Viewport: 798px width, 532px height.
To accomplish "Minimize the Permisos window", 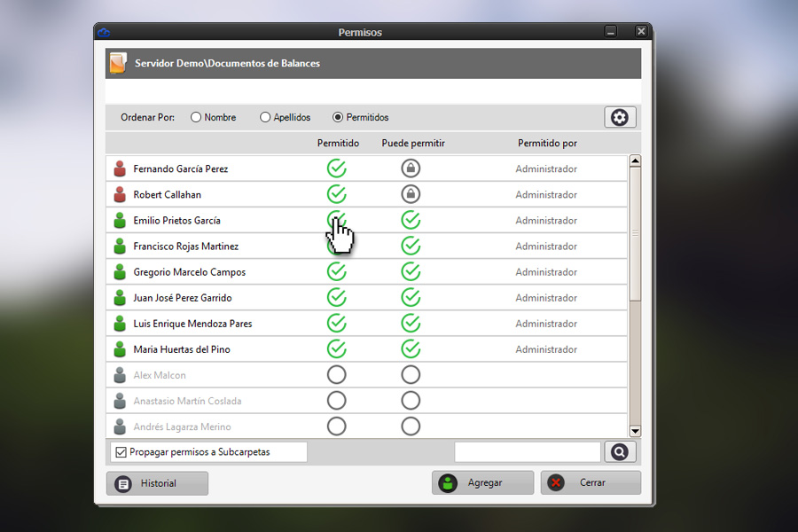I will tap(611, 32).
